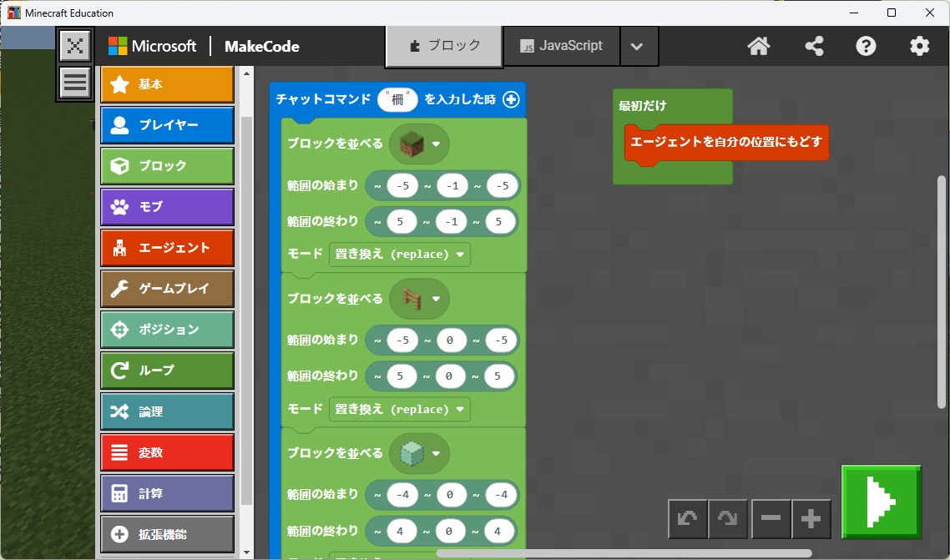Open the help question mark menu
This screenshot has height=560, width=950.
[866, 46]
